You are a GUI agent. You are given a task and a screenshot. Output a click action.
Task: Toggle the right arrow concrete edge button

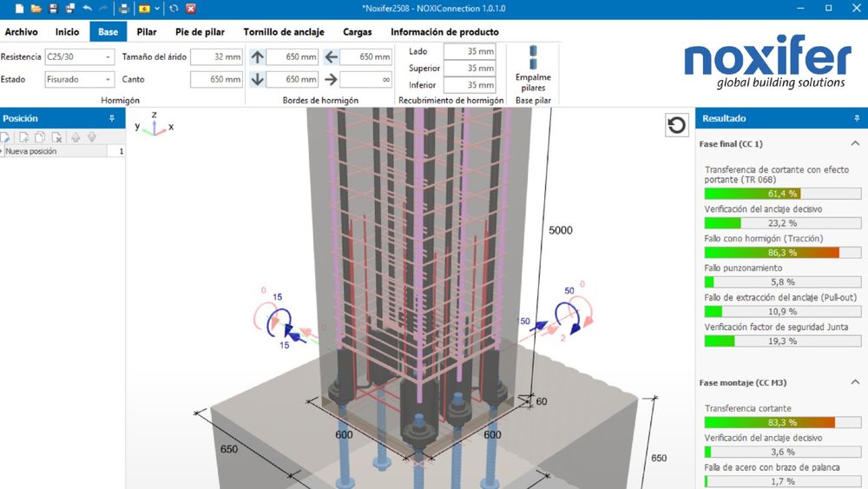[x=331, y=79]
